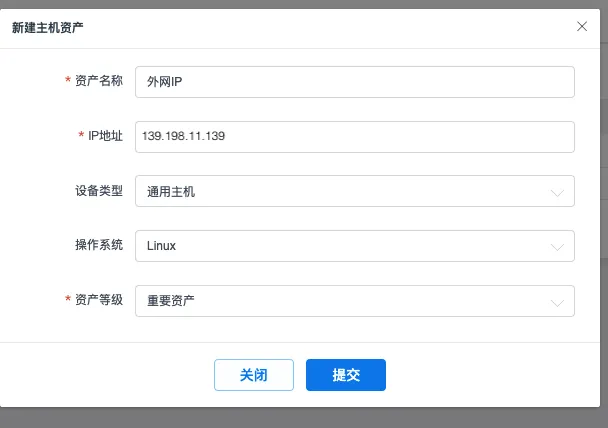Click the 资产等级 field label
The image size is (608, 428).
click(x=98, y=299)
